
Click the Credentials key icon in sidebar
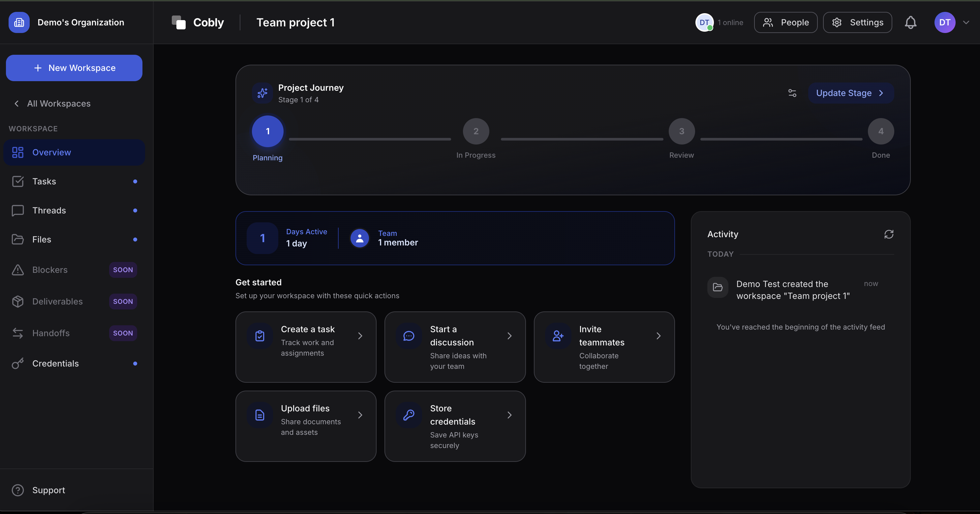click(x=18, y=364)
